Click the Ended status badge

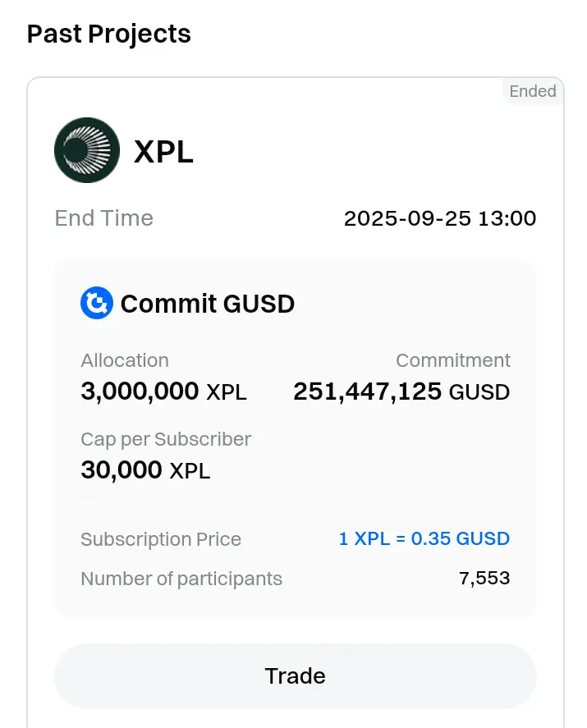click(x=533, y=91)
